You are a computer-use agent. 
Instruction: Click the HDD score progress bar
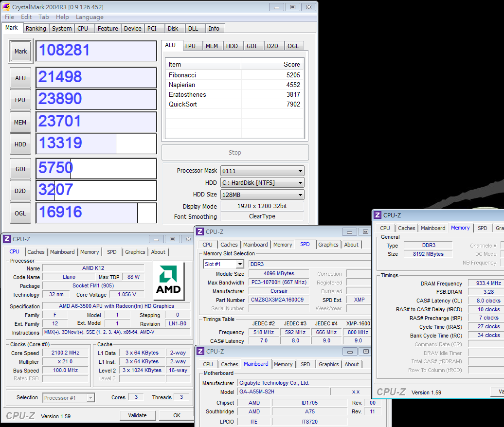point(96,144)
